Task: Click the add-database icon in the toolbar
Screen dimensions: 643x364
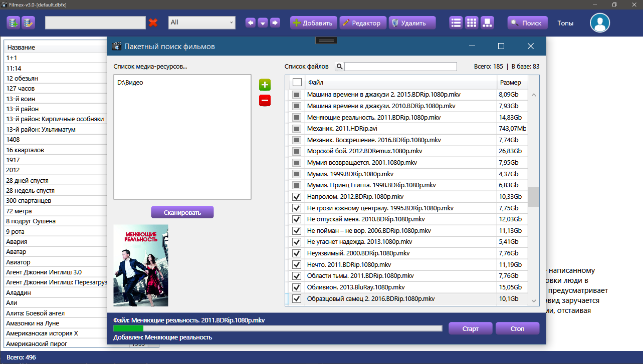Action: [x=14, y=23]
